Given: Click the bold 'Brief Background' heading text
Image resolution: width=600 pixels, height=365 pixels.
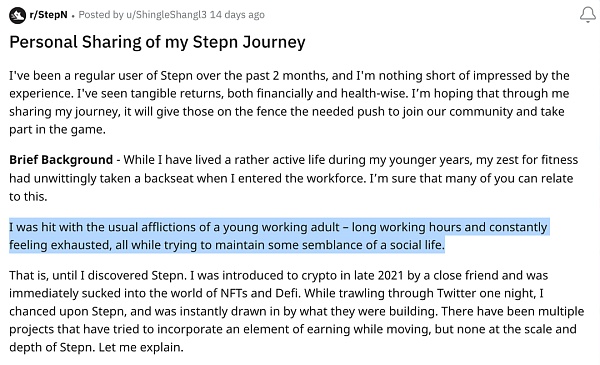Looking at the screenshot, I should [61, 160].
